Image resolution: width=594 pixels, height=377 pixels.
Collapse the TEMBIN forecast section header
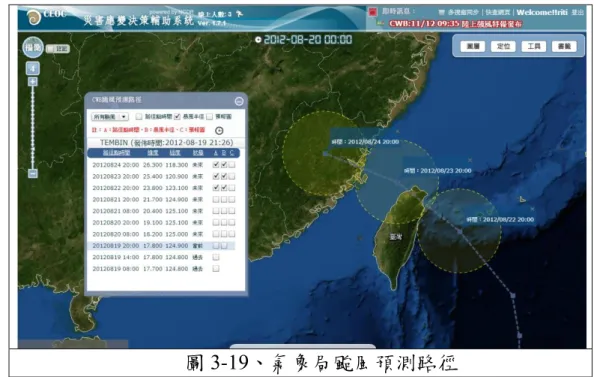pos(166,143)
